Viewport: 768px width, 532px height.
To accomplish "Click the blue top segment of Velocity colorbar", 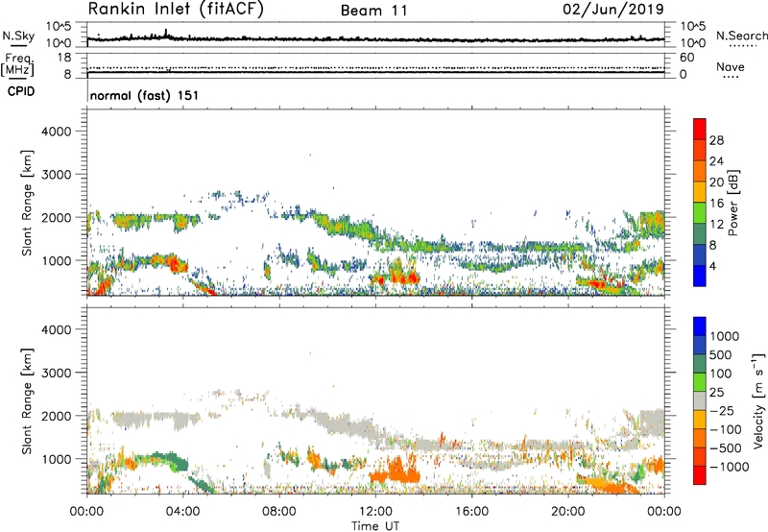I will coord(700,326).
